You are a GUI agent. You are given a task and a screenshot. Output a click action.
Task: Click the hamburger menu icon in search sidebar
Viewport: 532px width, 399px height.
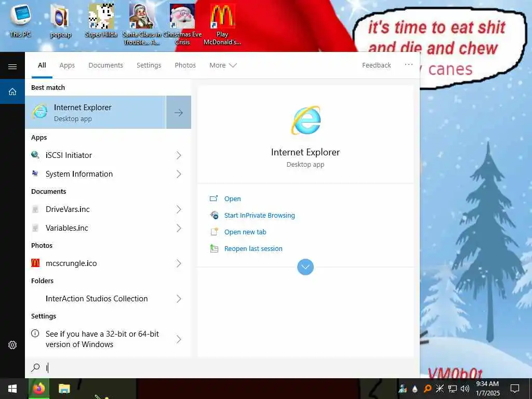[x=12, y=66]
